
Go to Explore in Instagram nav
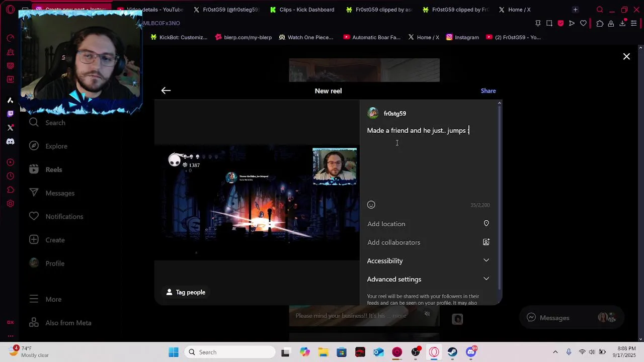(48, 146)
